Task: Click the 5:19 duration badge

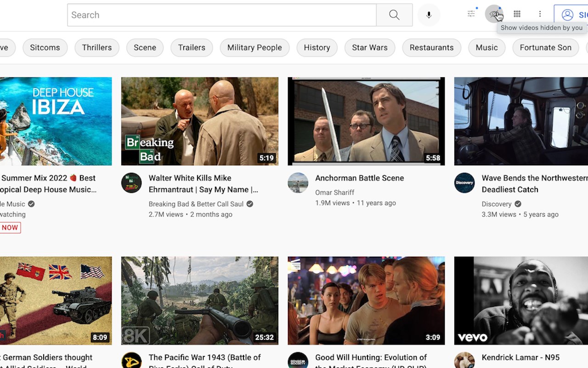Action: (266, 158)
